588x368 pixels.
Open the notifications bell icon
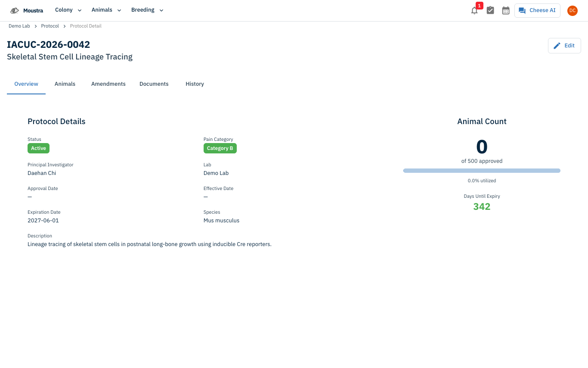click(x=474, y=11)
